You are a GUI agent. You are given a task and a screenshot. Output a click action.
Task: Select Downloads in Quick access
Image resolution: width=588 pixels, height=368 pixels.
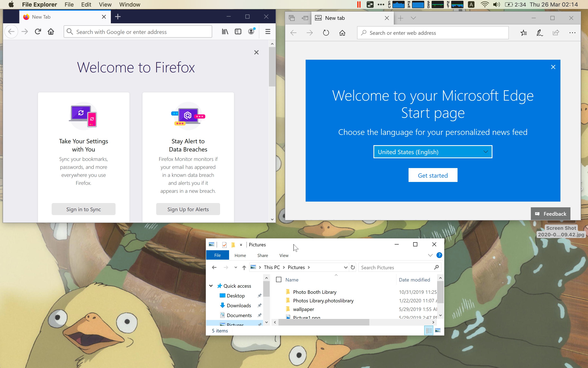pyautogui.click(x=238, y=305)
